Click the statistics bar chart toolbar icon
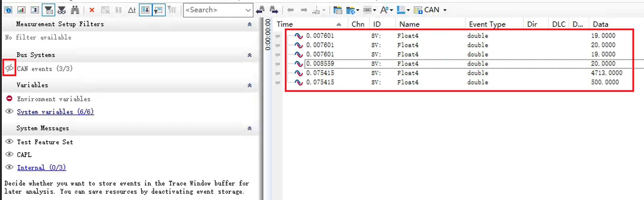644x200 pixels. point(21,10)
